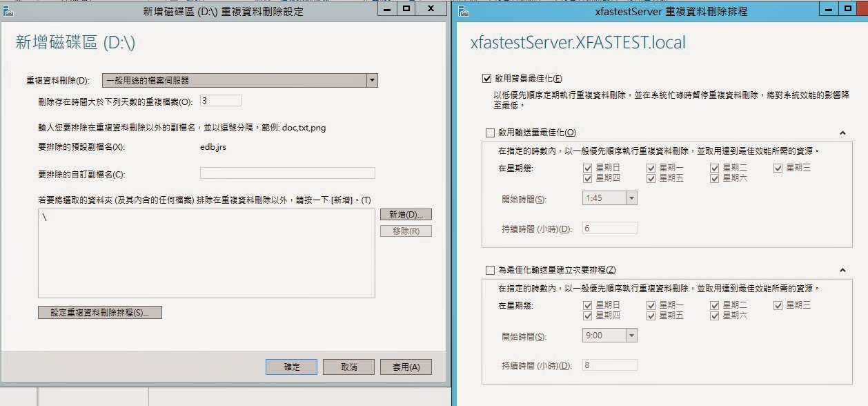Toggle 星期一 in the secondary schedule
Viewport: 868px width, 406px height.
651,305
